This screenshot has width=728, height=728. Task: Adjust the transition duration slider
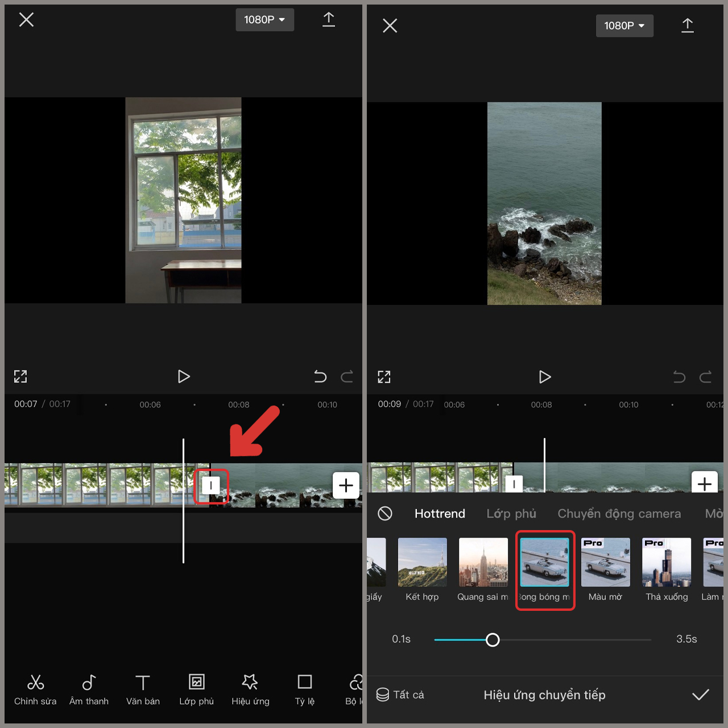pos(493,640)
